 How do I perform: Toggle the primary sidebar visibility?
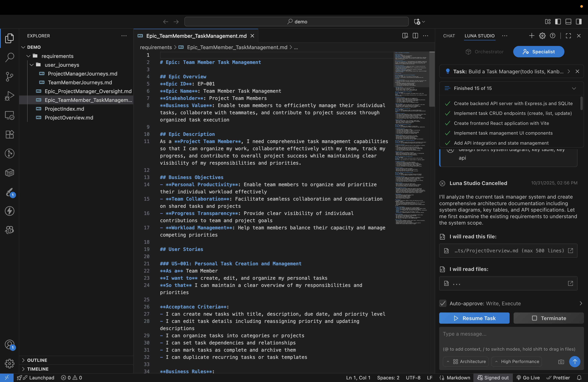(558, 22)
